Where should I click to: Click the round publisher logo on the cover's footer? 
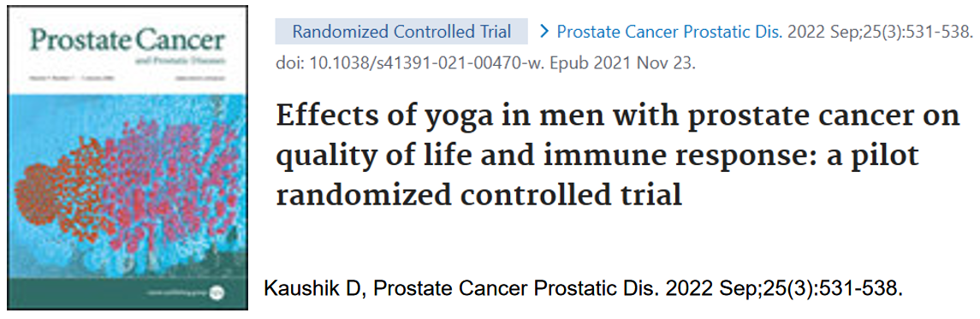click(x=217, y=291)
